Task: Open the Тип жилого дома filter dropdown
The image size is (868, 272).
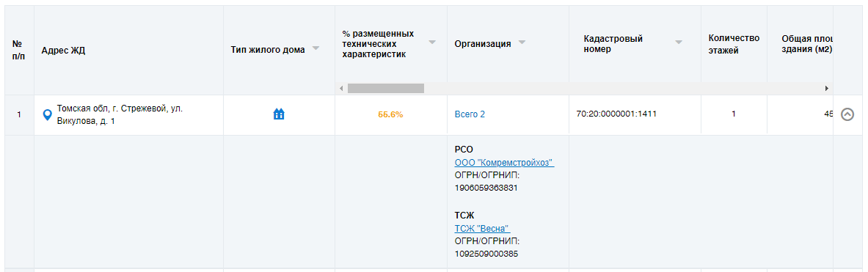Action: click(316, 48)
